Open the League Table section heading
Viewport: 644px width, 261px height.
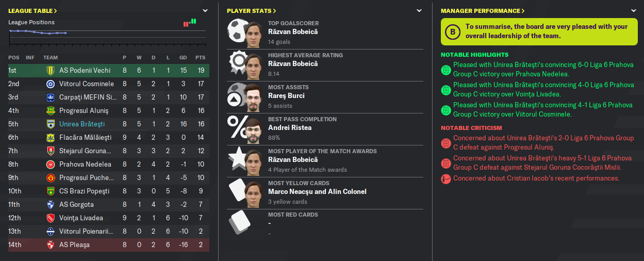(x=32, y=11)
